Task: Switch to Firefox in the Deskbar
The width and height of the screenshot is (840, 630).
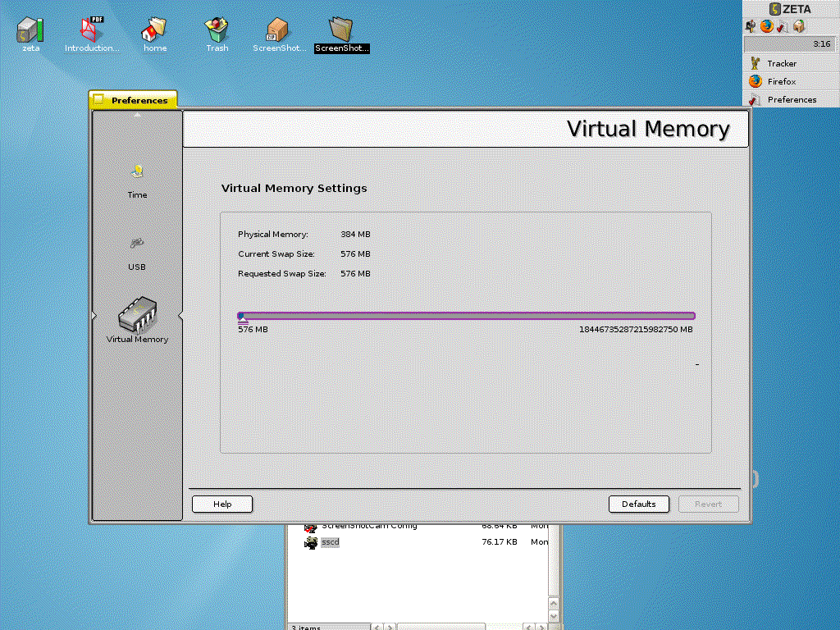Action: [x=781, y=82]
